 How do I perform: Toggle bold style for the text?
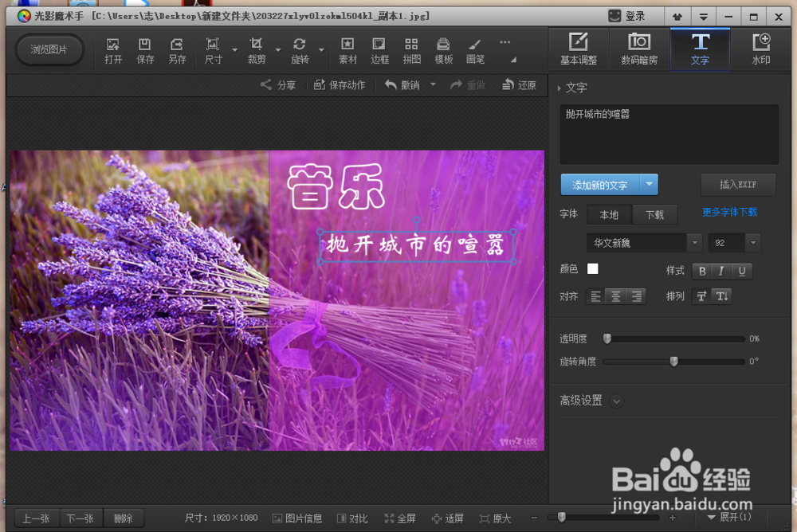pyautogui.click(x=701, y=271)
